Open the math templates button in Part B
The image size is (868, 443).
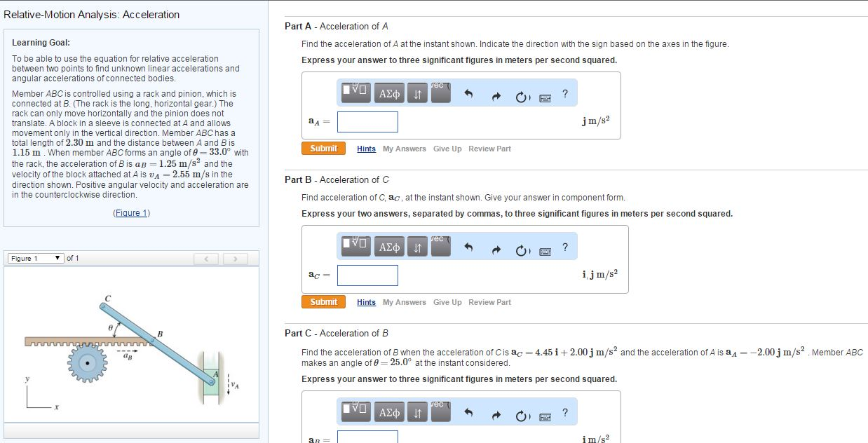(x=355, y=245)
